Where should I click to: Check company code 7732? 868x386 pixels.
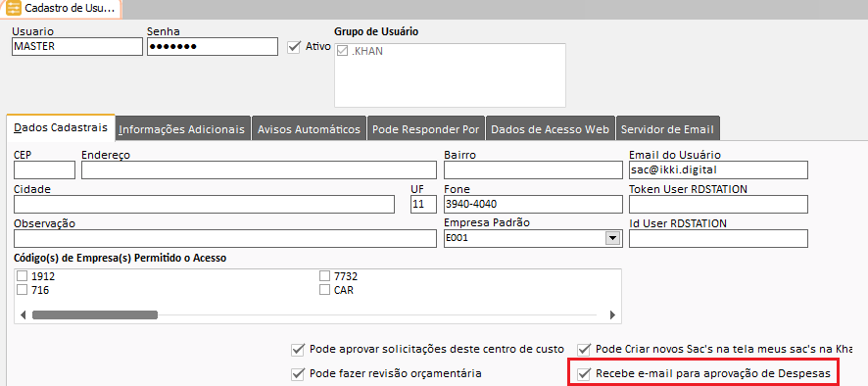pos(325,276)
